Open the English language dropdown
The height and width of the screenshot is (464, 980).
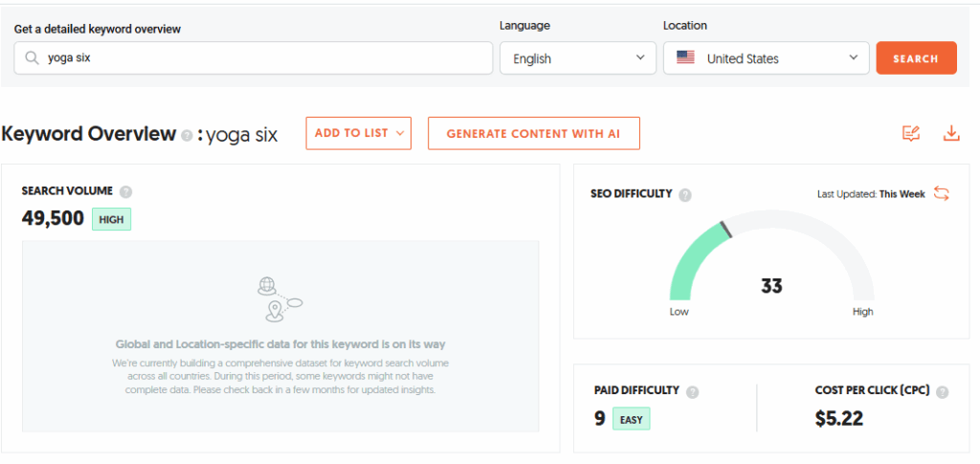point(578,58)
